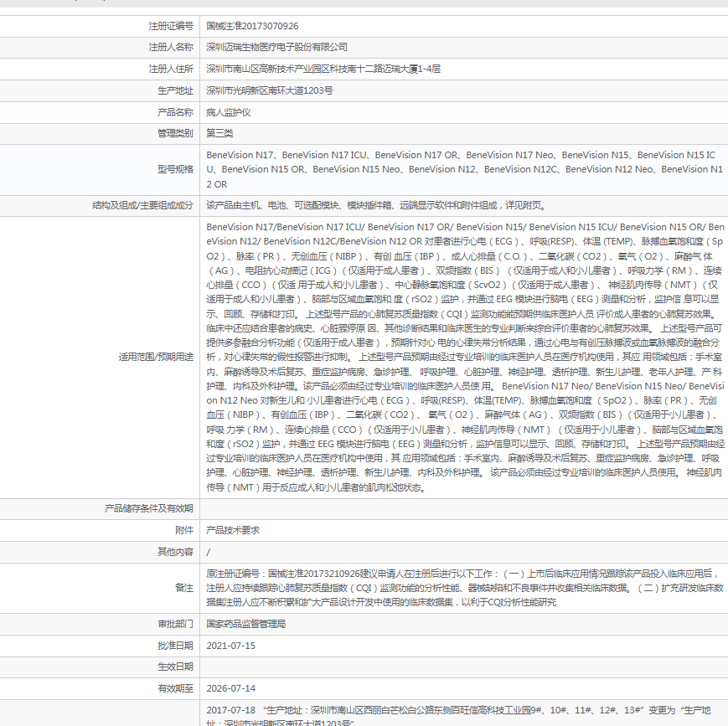Click the 注册人名称 label
The width and height of the screenshot is (728, 726).
171,48
